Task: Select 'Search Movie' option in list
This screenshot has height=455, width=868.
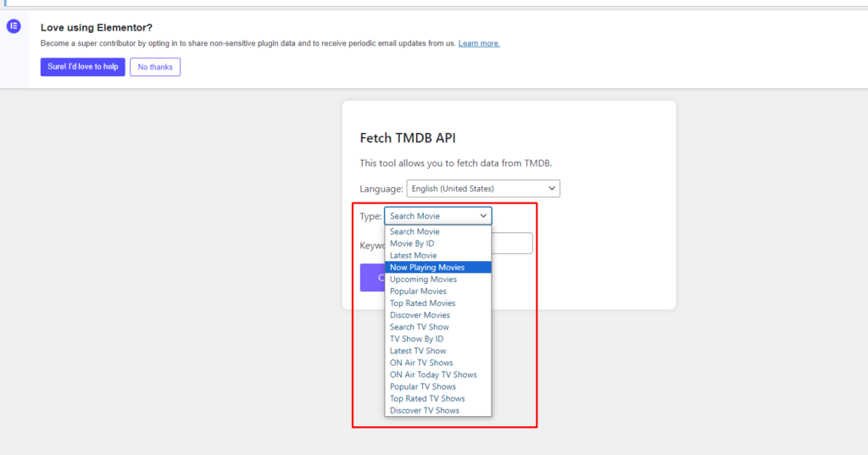Action: coord(438,231)
